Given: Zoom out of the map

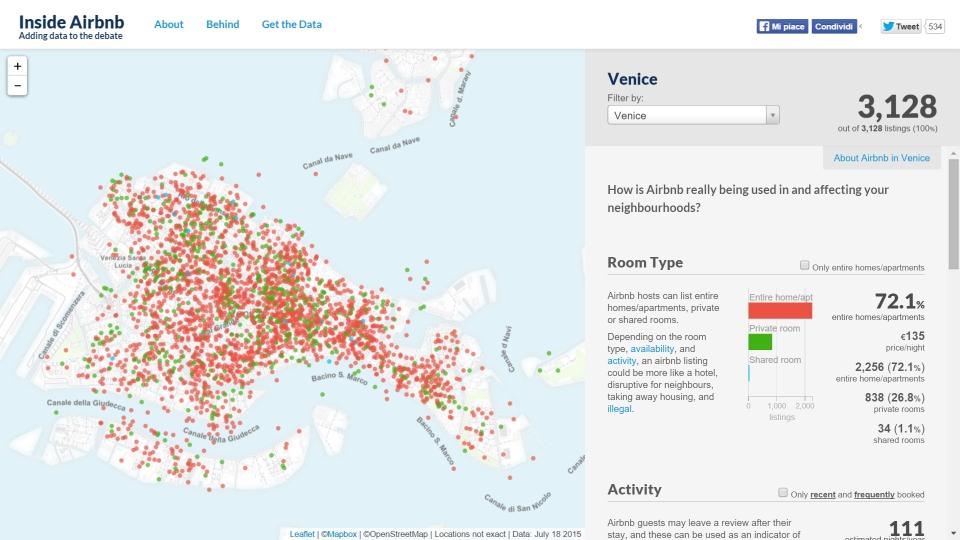Looking at the screenshot, I should (x=17, y=86).
